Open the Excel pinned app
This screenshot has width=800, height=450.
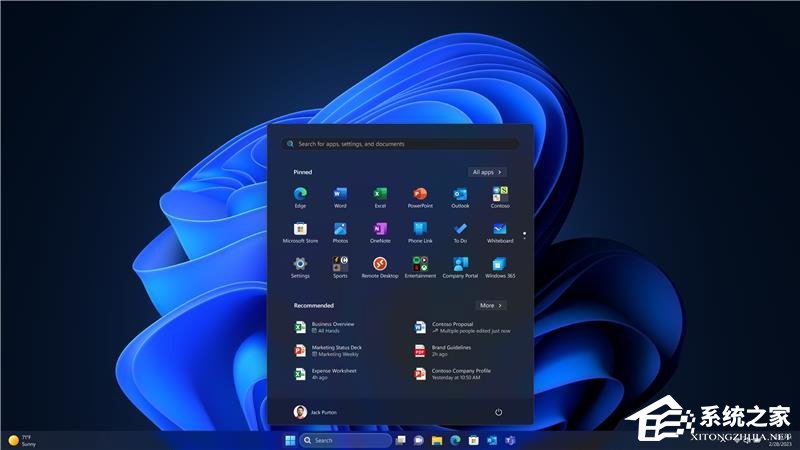point(380,197)
